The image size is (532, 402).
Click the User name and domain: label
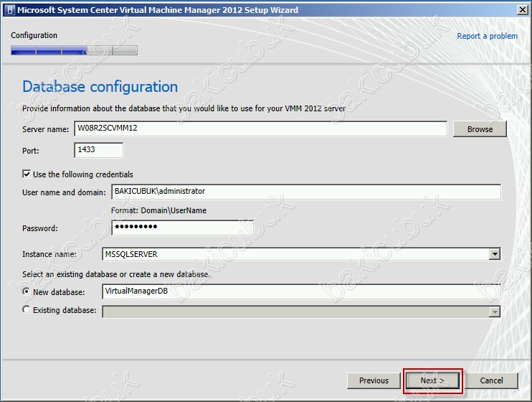pyautogui.click(x=64, y=192)
